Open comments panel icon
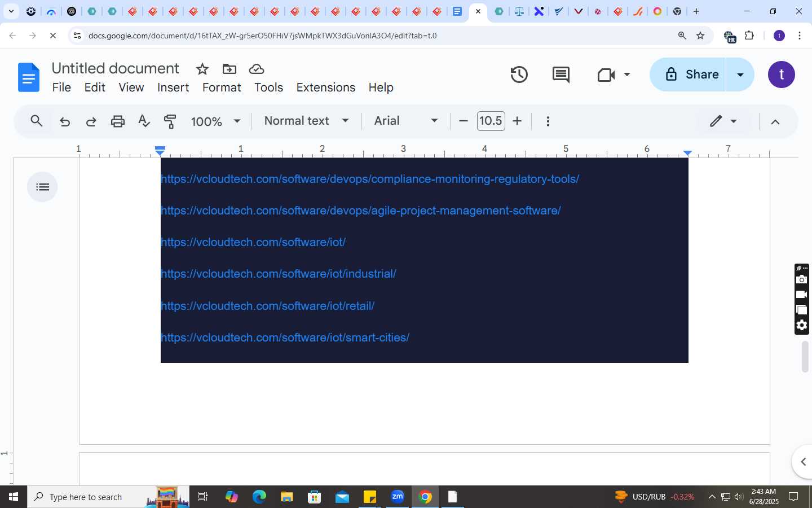The width and height of the screenshot is (812, 508). point(561,75)
